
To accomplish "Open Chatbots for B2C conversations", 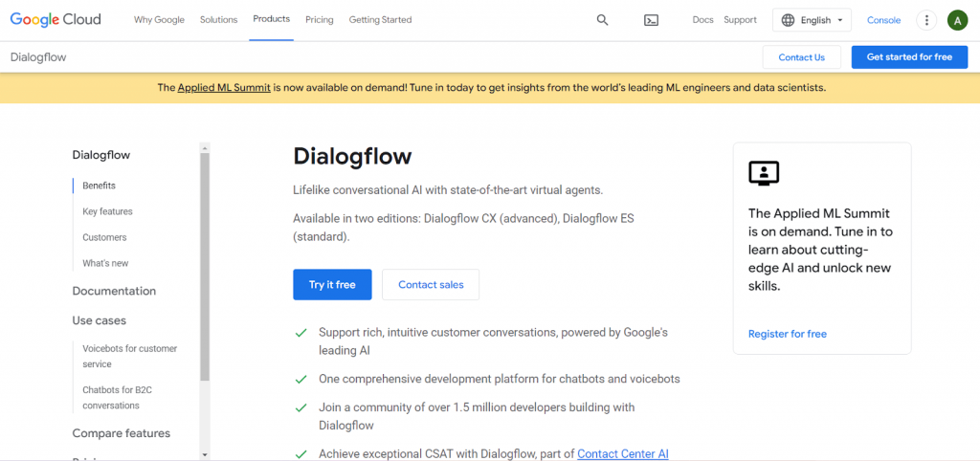I will tap(118, 397).
